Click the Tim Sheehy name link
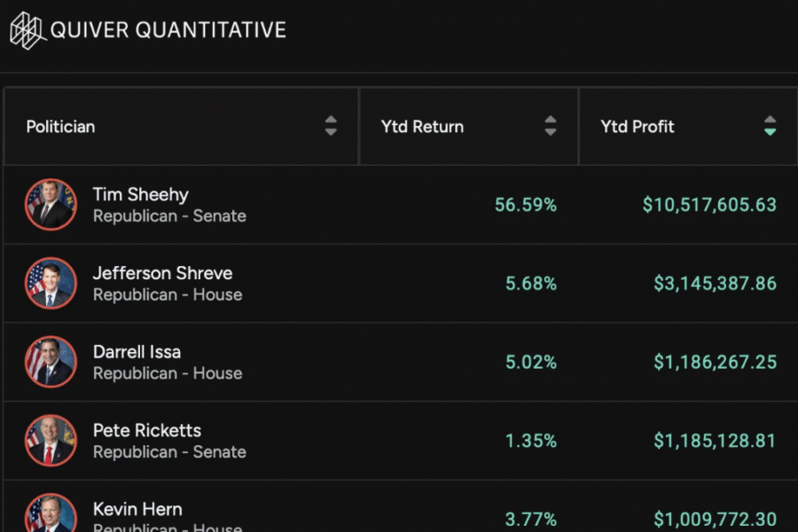The height and width of the screenshot is (532, 798). (140, 194)
